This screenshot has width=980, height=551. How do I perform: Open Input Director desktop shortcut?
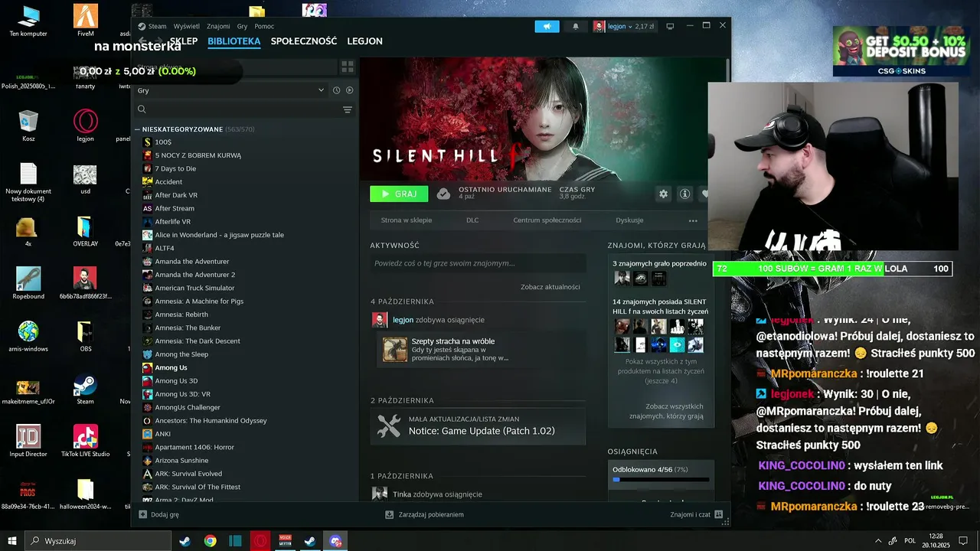pyautogui.click(x=28, y=441)
